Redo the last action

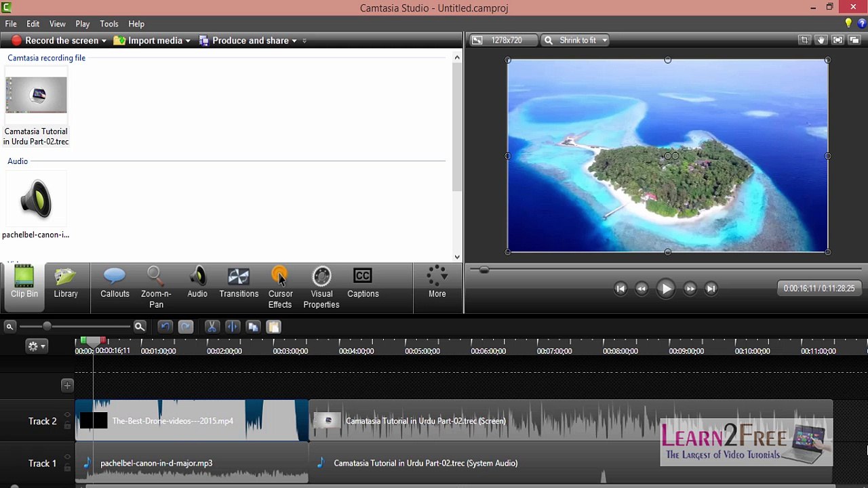[186, 327]
